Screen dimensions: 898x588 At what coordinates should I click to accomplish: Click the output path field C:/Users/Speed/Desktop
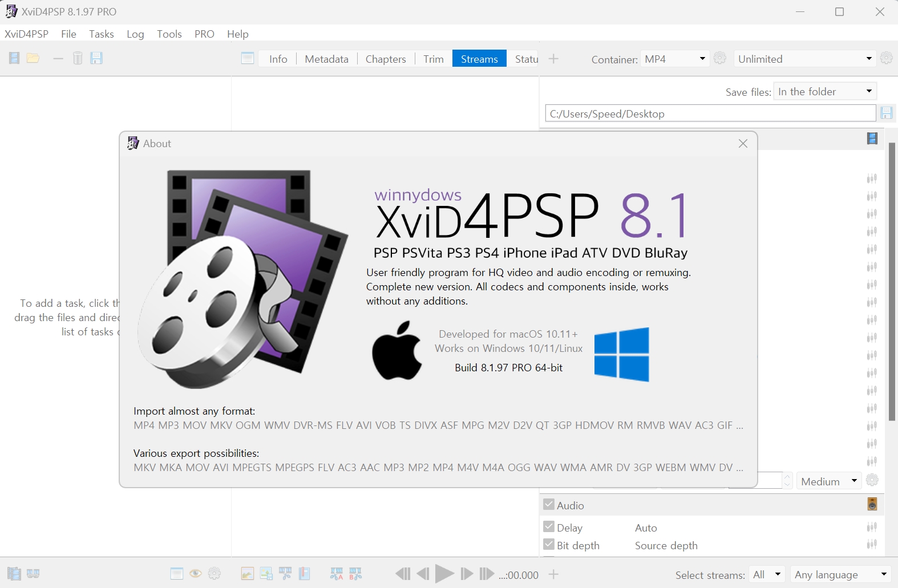(710, 113)
